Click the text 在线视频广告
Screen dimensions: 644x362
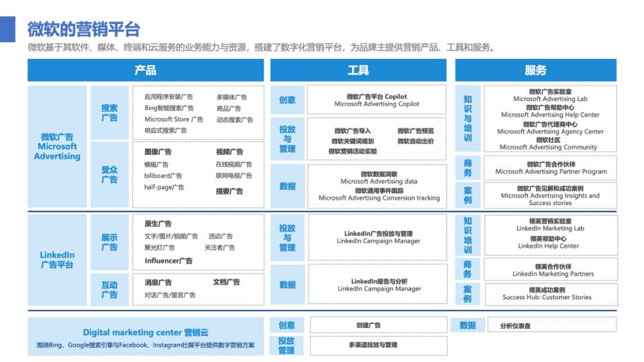pyautogui.click(x=234, y=164)
